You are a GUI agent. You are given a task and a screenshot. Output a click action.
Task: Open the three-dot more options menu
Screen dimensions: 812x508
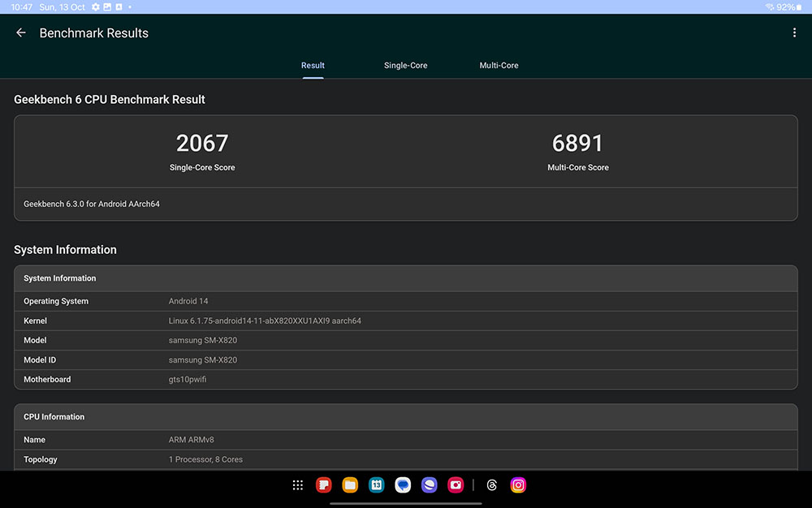(794, 32)
